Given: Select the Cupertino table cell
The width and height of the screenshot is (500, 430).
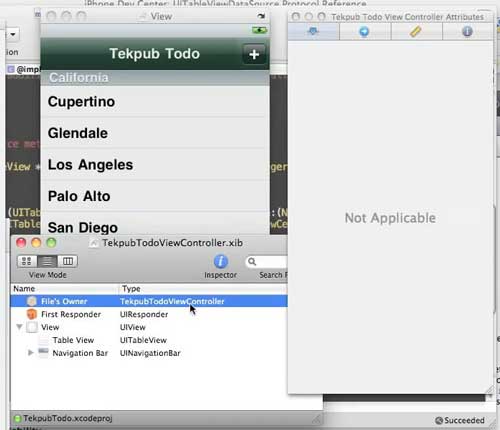Looking at the screenshot, I should (155, 102).
